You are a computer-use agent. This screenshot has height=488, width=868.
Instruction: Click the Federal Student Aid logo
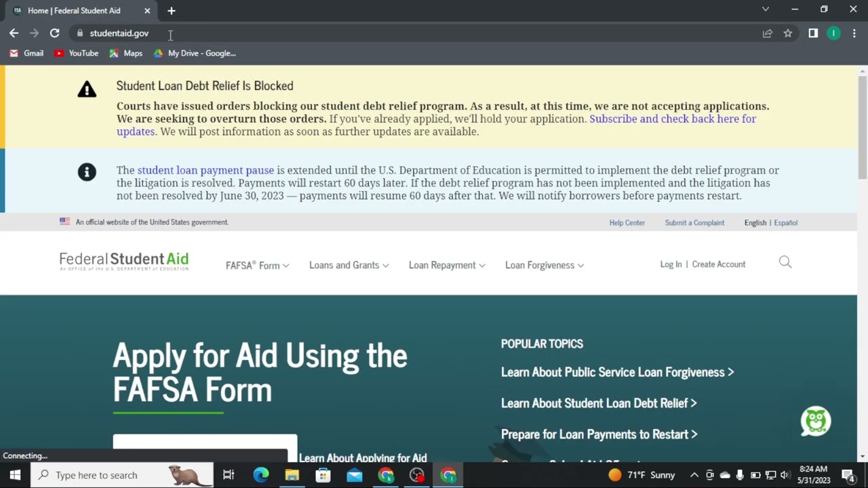[x=124, y=262]
